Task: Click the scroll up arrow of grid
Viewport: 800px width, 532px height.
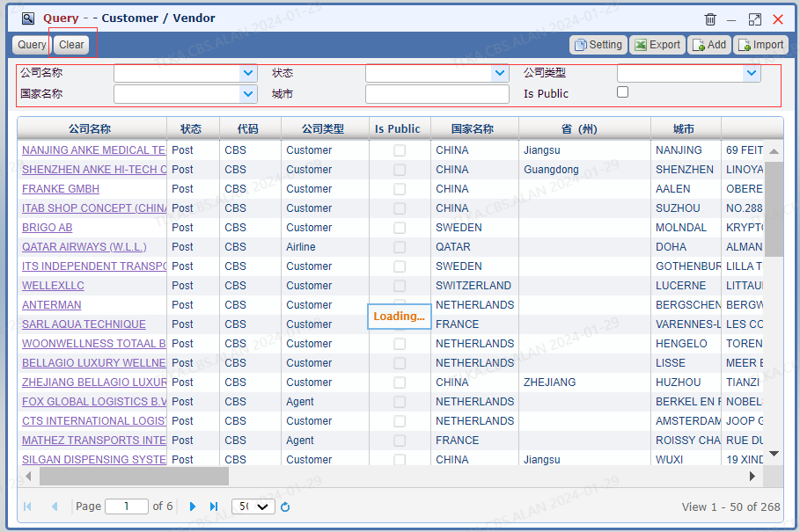Action: pyautogui.click(x=774, y=151)
